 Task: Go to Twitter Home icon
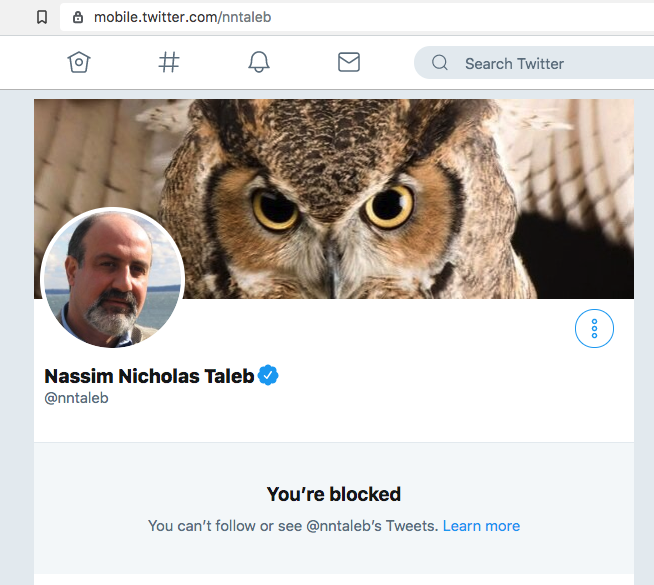tap(79, 63)
